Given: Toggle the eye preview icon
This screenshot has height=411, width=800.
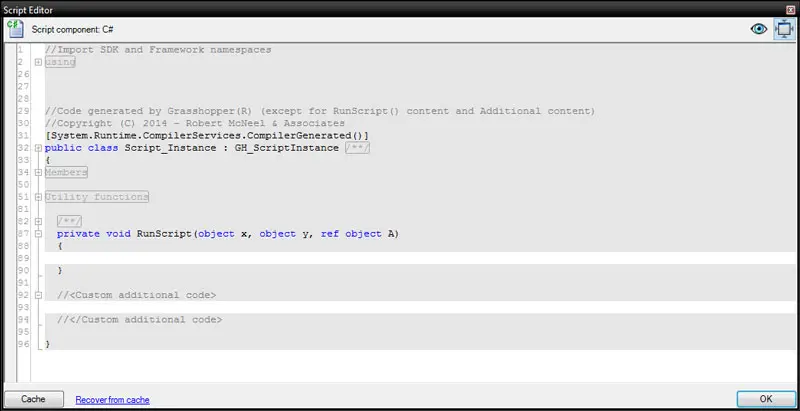Looking at the screenshot, I should point(759,29).
